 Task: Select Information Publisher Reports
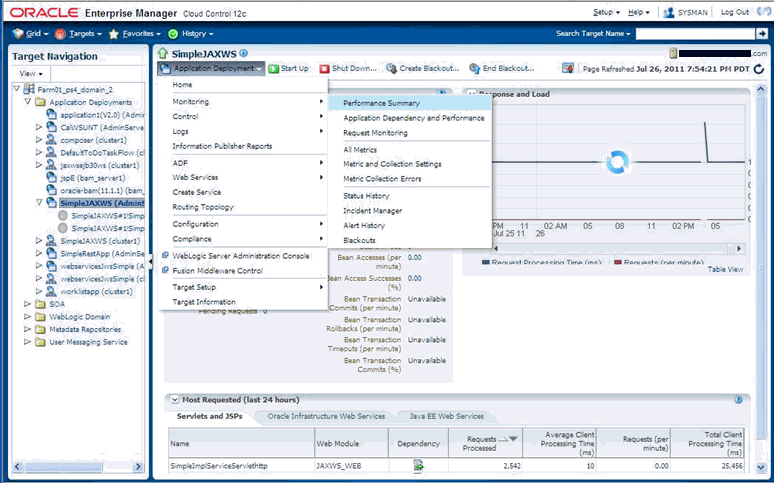[x=222, y=146]
